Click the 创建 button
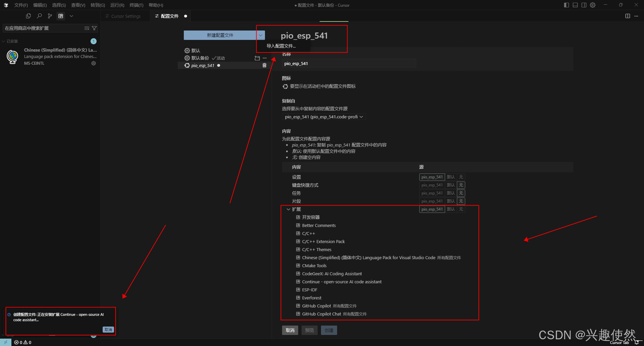The width and height of the screenshot is (644, 346). 329,330
